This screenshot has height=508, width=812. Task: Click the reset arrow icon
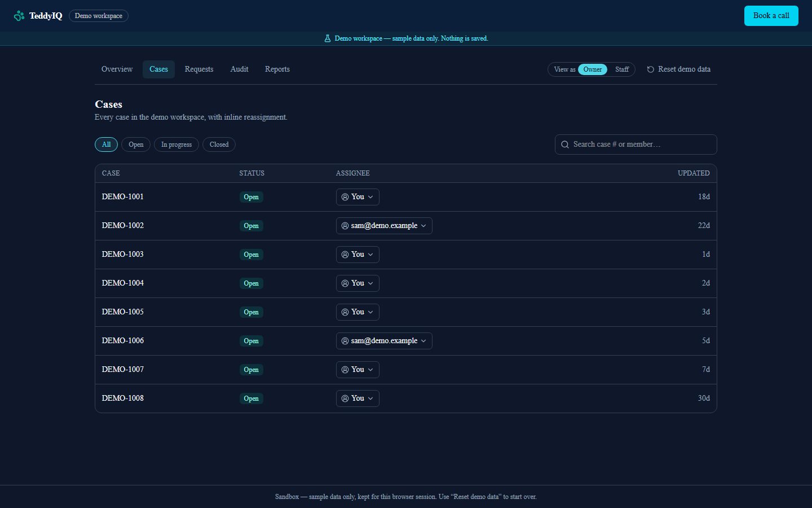[x=651, y=69]
